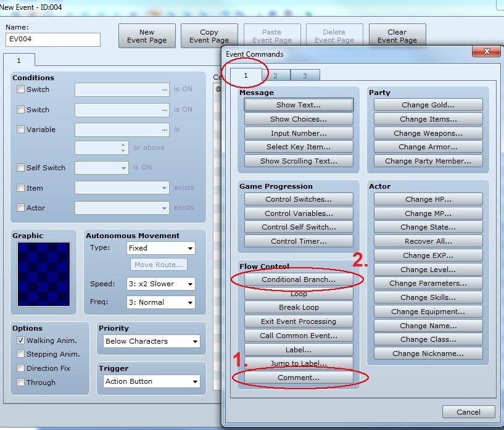The image size is (504, 430).
Task: Click the Change Gold command
Action: click(x=428, y=105)
